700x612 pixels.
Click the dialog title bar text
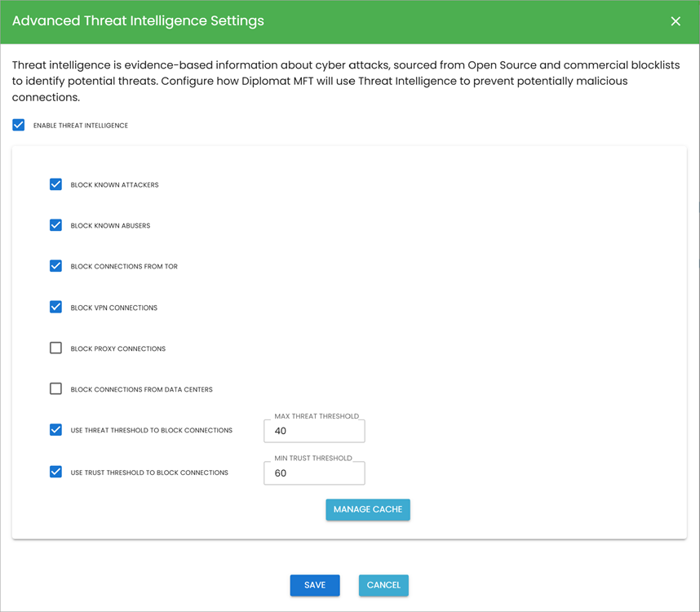click(137, 20)
